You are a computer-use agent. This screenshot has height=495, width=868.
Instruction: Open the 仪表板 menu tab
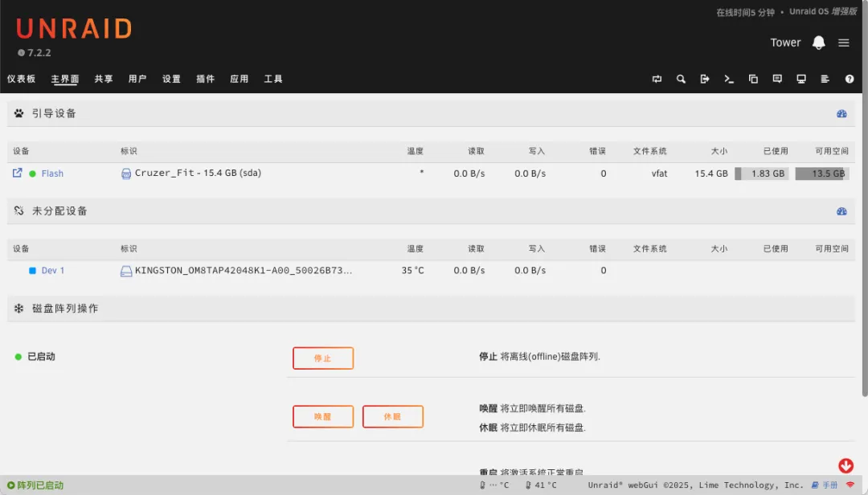tap(22, 79)
